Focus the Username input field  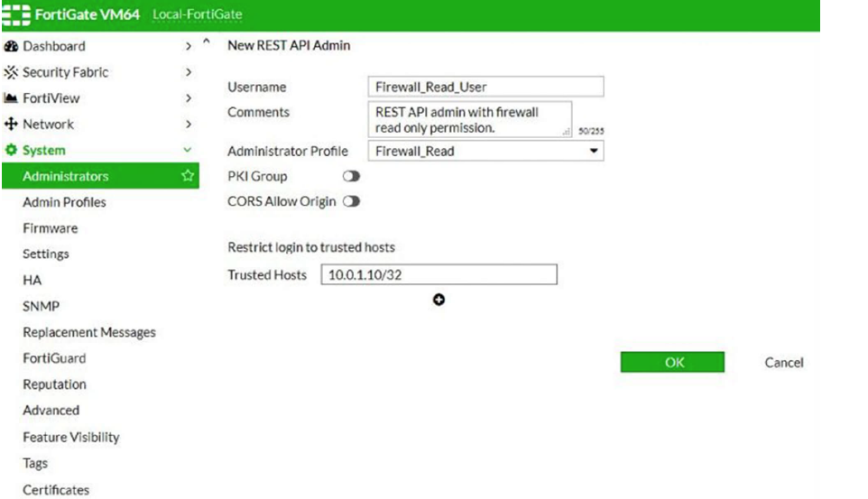[x=485, y=87]
